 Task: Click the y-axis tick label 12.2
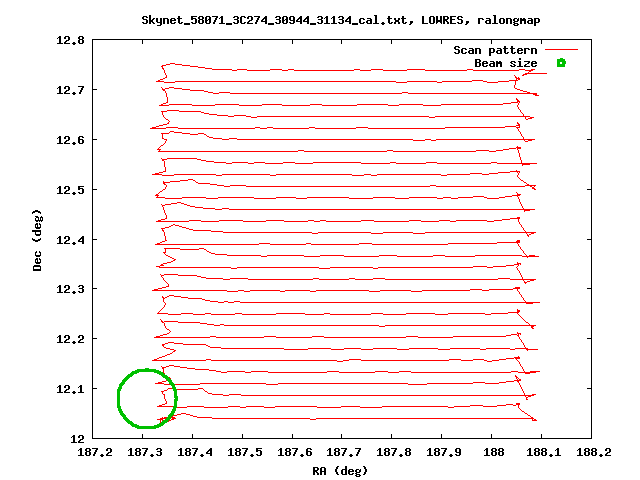click(70, 339)
